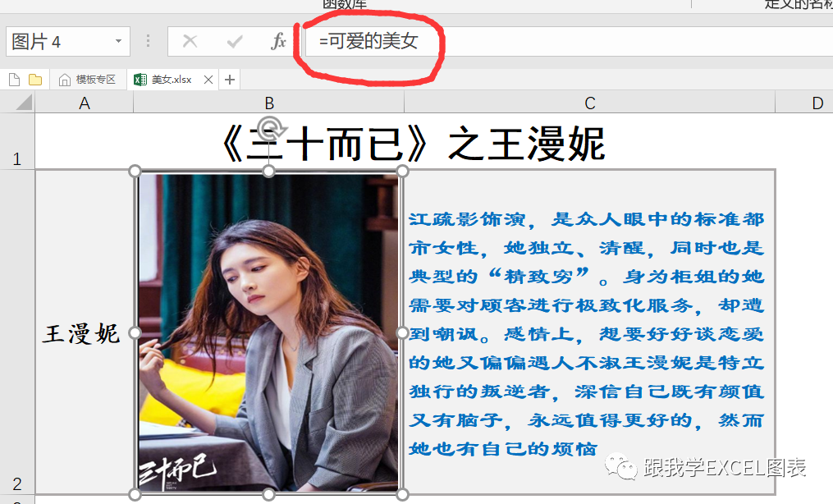Select row 2 header
The image size is (833, 504).
point(17,332)
